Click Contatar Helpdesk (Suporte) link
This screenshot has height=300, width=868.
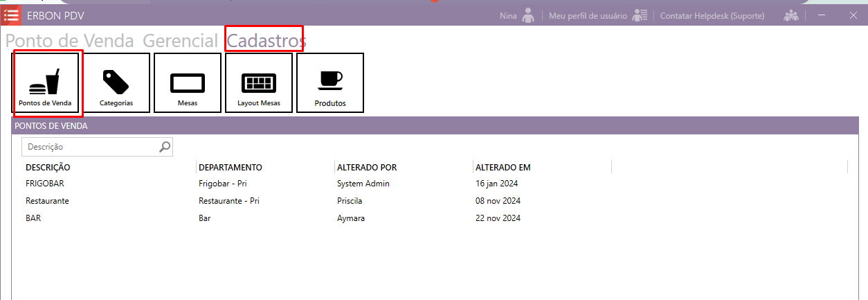pyautogui.click(x=712, y=15)
